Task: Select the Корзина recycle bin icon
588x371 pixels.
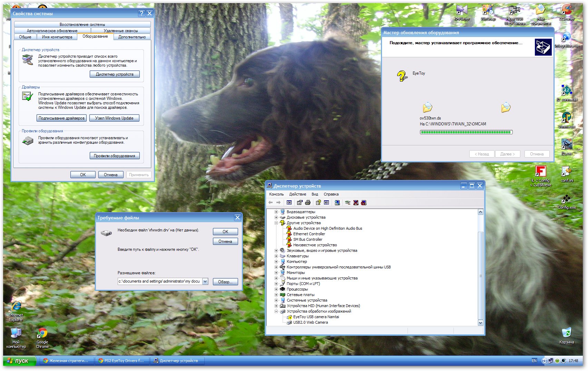Action: [x=567, y=336]
